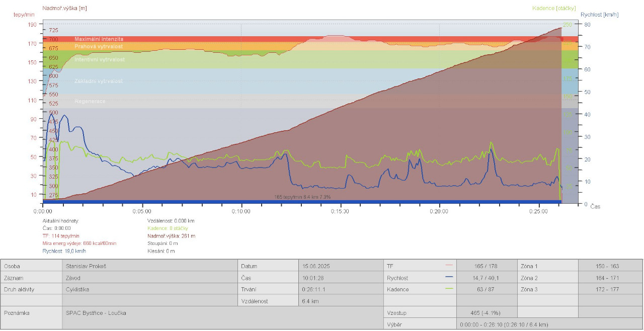Select the Prahová vytrvalost zone label

click(99, 46)
